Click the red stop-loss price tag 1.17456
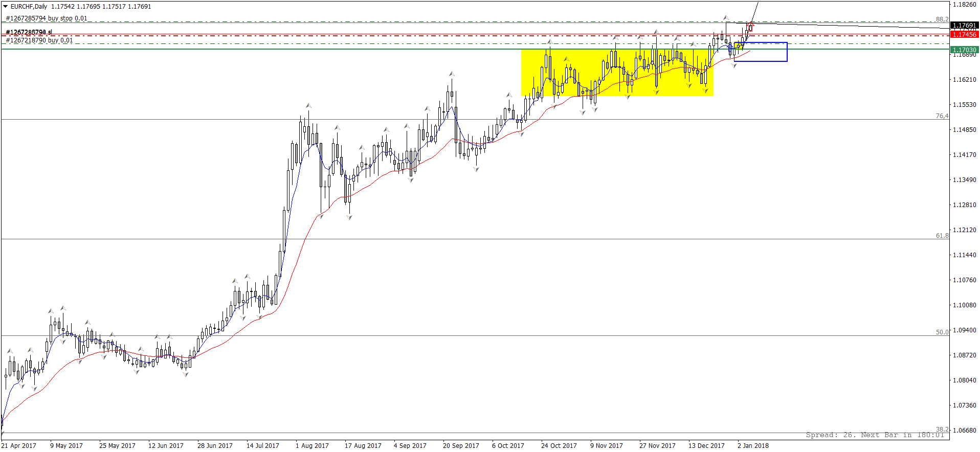The height and width of the screenshot is (452, 980). (x=964, y=34)
